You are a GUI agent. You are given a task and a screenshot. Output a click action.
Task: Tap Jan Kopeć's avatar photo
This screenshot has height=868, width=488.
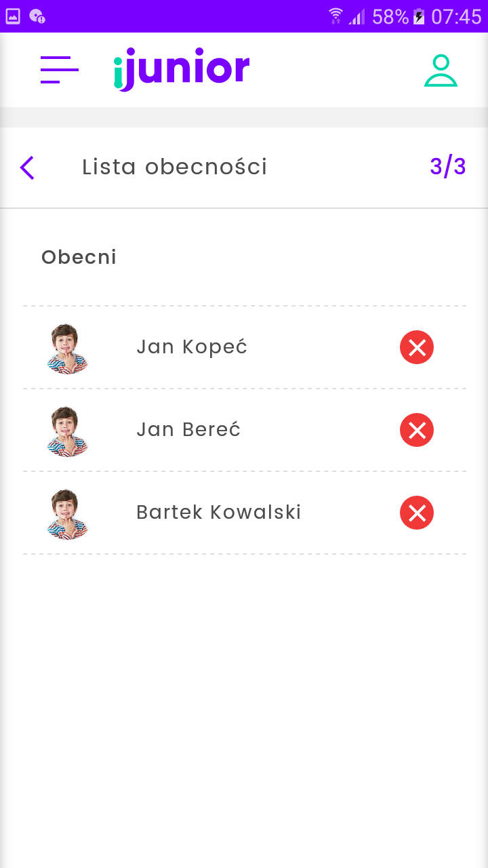(67, 348)
